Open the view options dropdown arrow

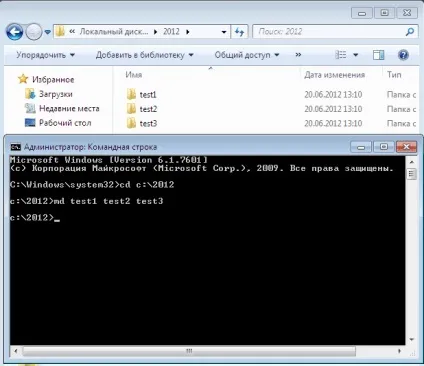[x=355, y=55]
